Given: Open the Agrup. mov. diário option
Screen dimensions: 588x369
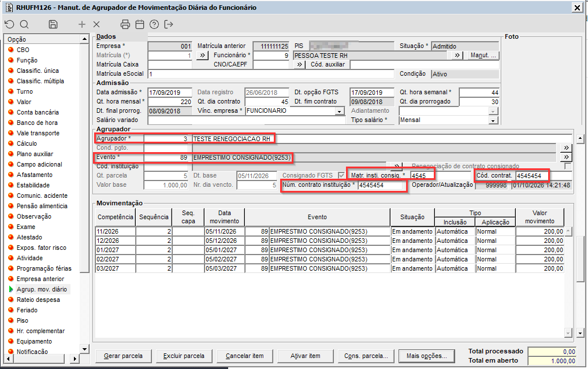Looking at the screenshot, I should 42,289.
